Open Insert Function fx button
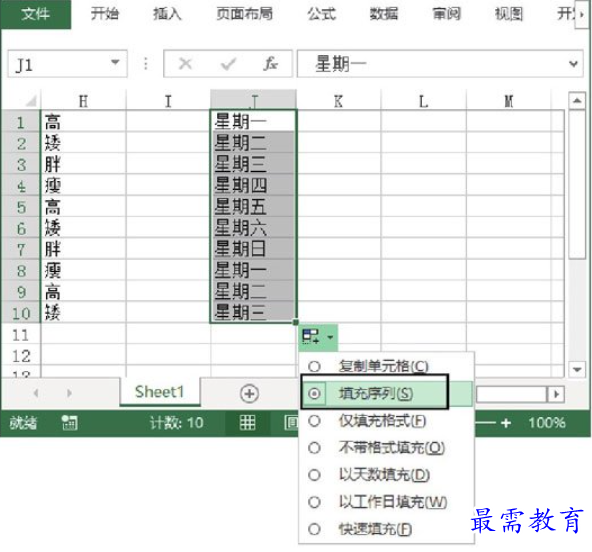 271,63
